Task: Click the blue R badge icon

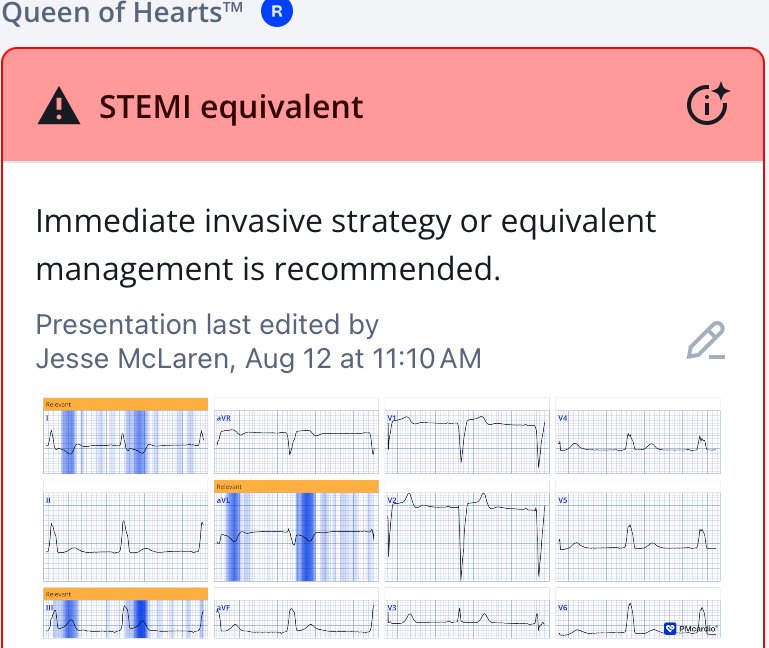Action: click(277, 11)
